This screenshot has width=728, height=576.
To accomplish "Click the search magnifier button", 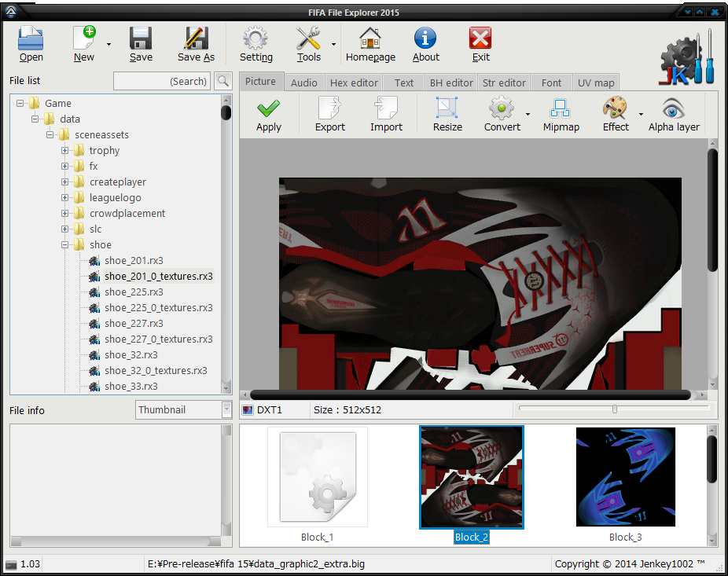I will pyautogui.click(x=222, y=81).
